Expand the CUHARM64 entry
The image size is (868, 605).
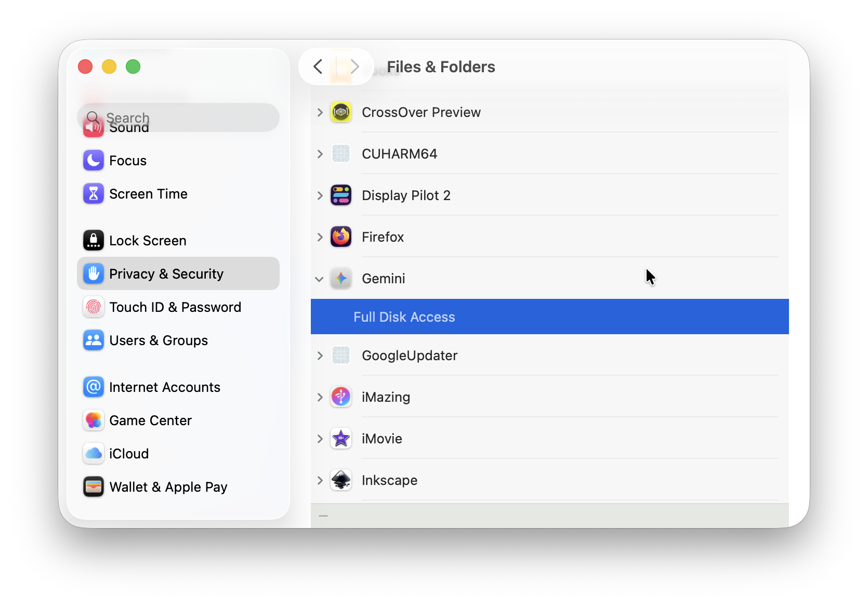[x=319, y=153]
